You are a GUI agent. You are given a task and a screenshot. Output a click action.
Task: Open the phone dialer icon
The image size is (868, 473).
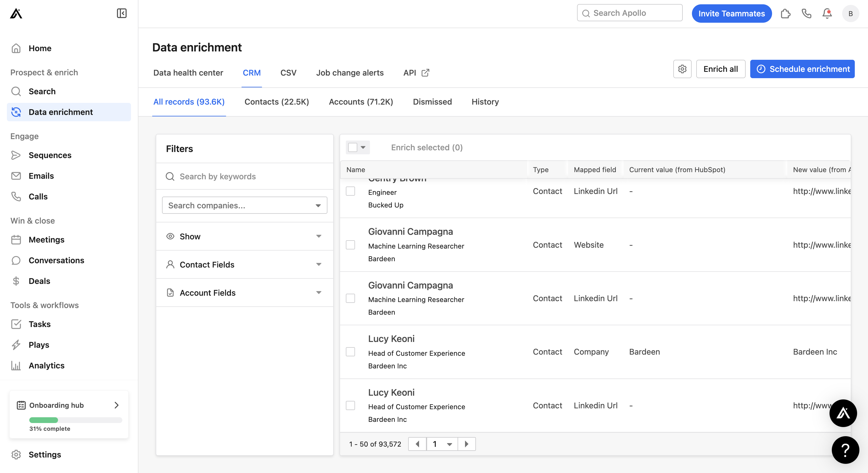point(806,14)
